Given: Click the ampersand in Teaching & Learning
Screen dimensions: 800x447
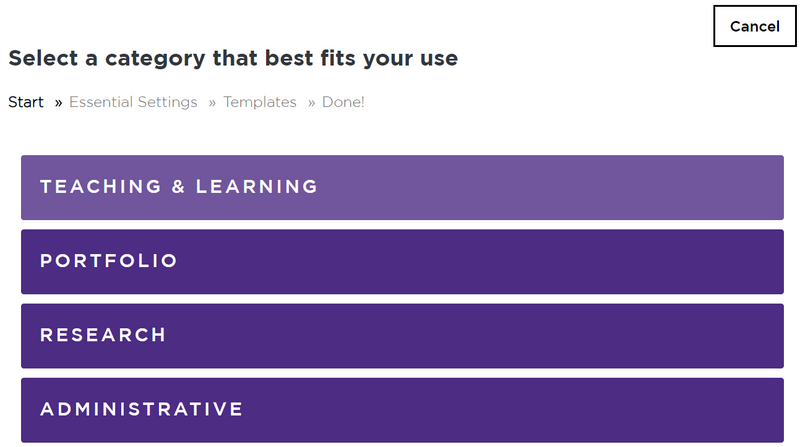Looking at the screenshot, I should pos(178,187).
